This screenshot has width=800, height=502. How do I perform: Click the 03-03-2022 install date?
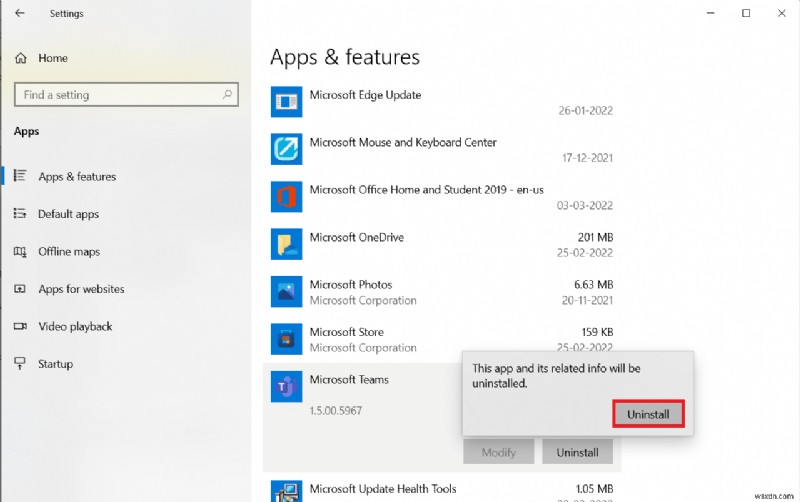tap(585, 206)
